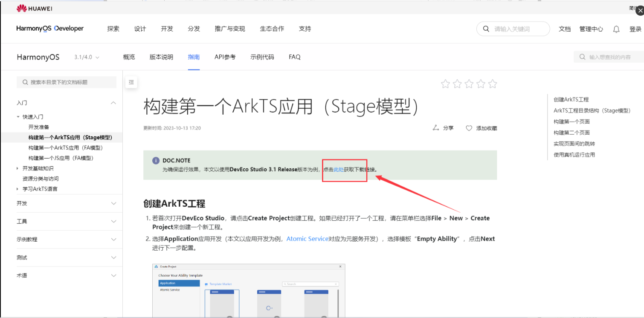Select the 指南 tab
644x318 pixels.
click(194, 57)
